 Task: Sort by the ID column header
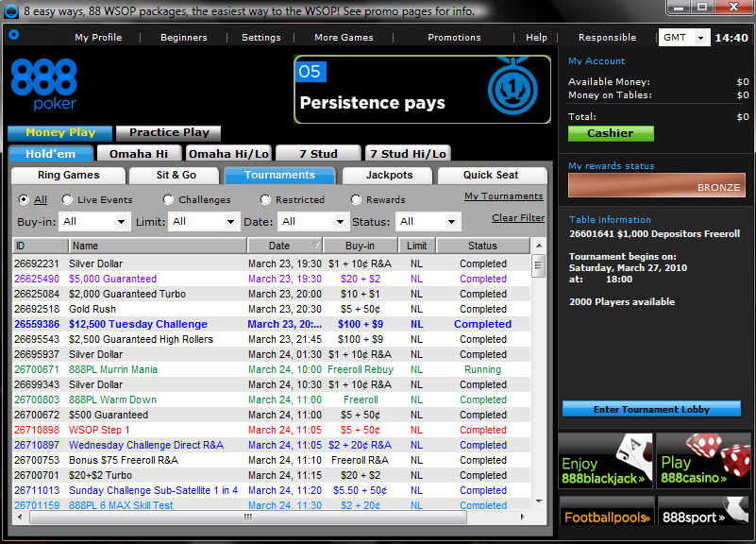pos(41,246)
